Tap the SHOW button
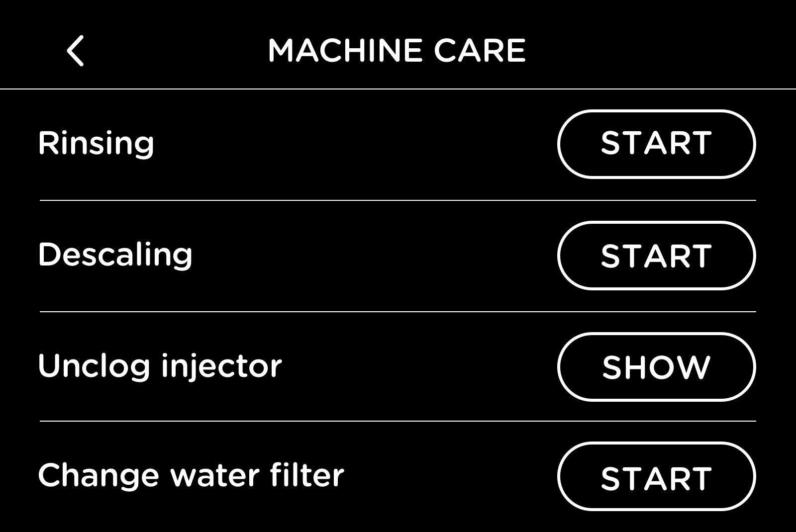This screenshot has width=796, height=532. 656,367
